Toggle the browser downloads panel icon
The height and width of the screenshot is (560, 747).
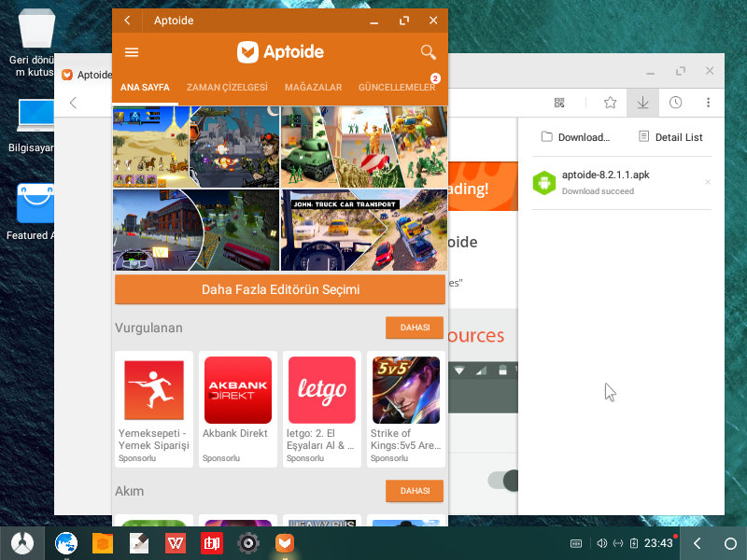tap(642, 103)
